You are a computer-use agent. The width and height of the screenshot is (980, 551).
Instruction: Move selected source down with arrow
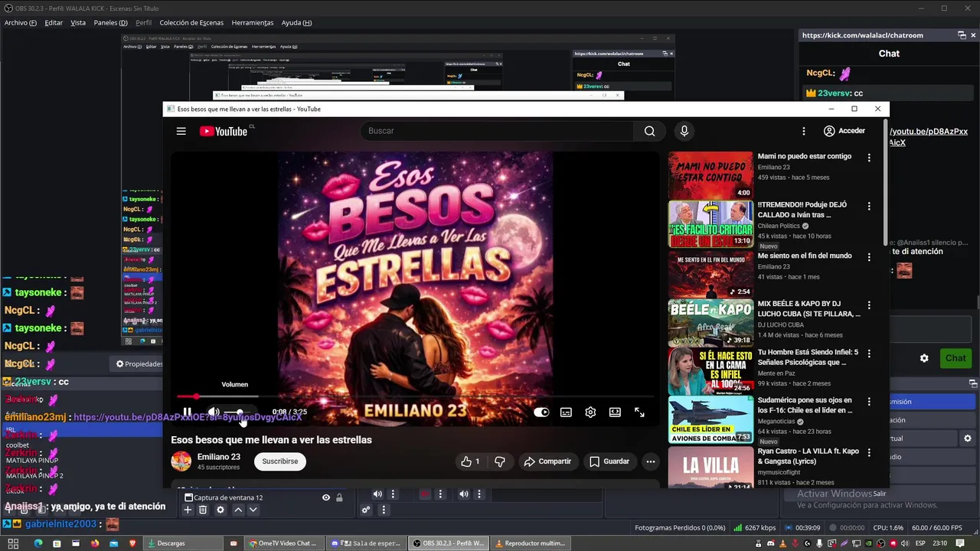pyautogui.click(x=253, y=510)
